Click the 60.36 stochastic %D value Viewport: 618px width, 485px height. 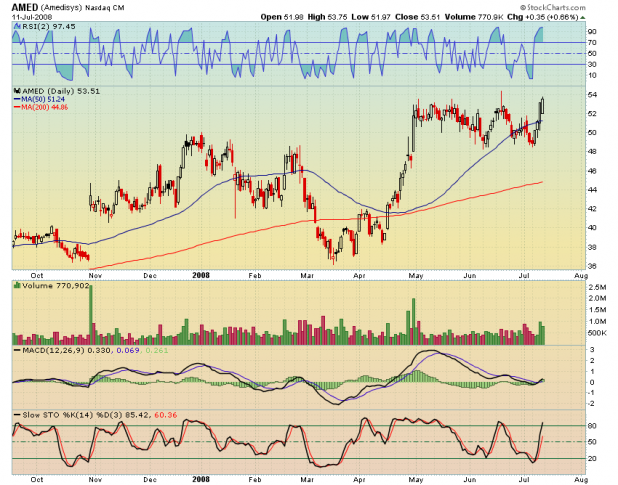[x=166, y=415]
